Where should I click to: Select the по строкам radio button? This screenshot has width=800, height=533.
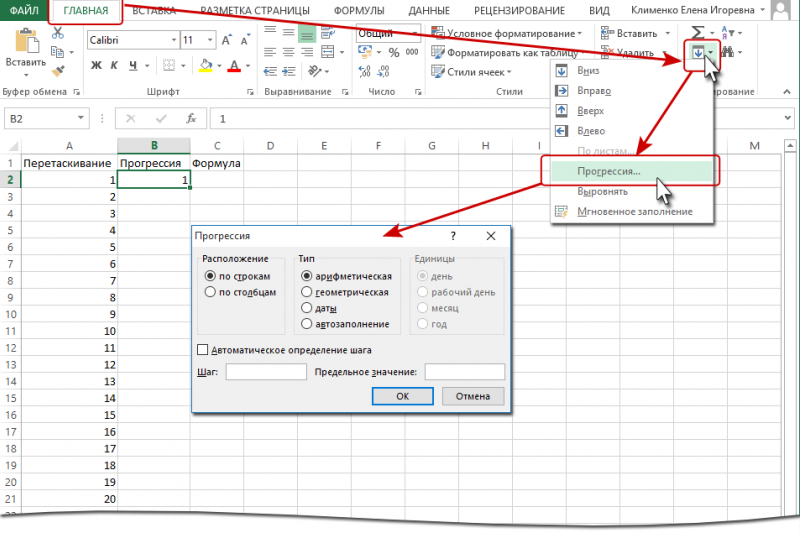point(210,276)
